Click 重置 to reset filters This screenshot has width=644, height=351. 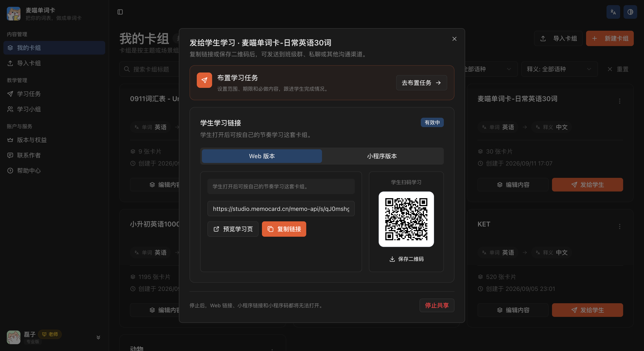[618, 69]
